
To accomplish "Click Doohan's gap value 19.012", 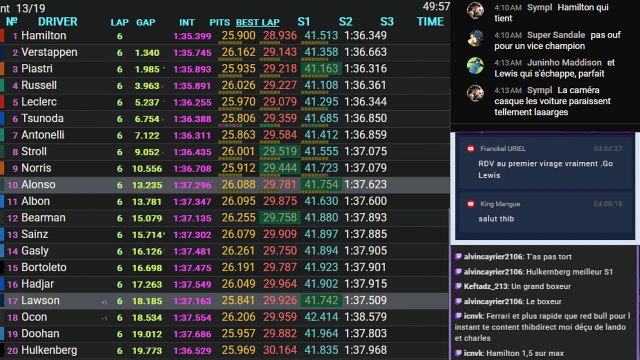I will tap(147, 334).
